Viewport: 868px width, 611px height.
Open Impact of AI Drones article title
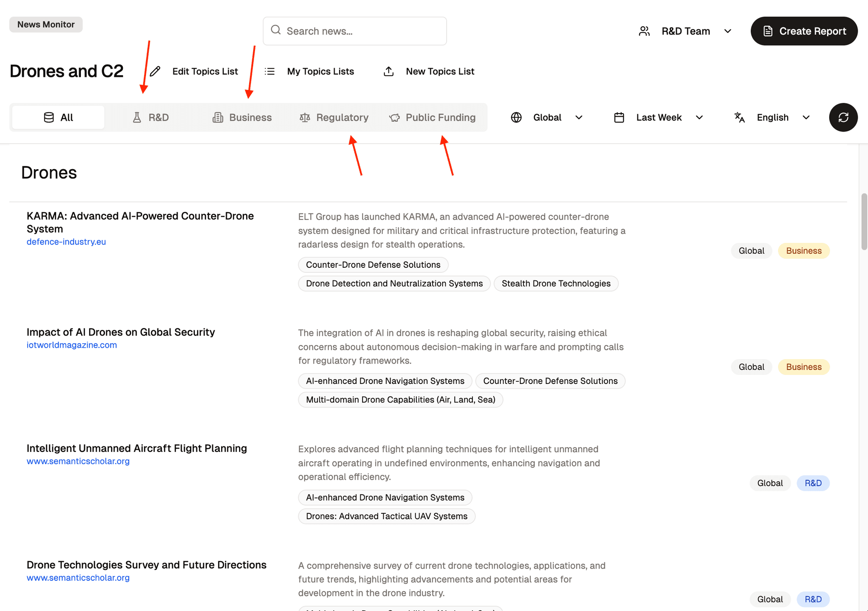[x=121, y=332]
